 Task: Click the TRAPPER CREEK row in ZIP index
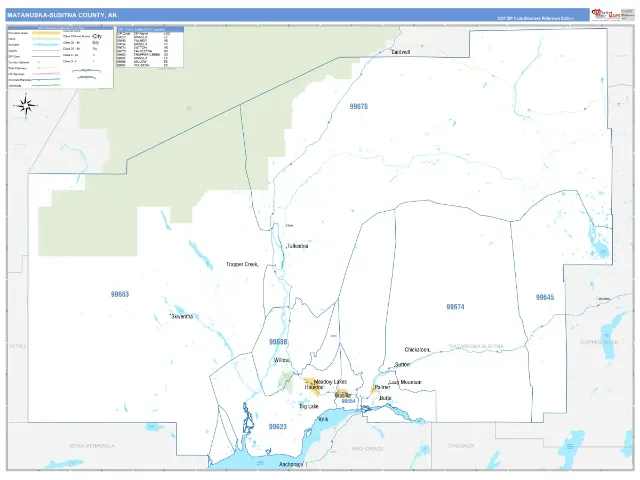142,55
